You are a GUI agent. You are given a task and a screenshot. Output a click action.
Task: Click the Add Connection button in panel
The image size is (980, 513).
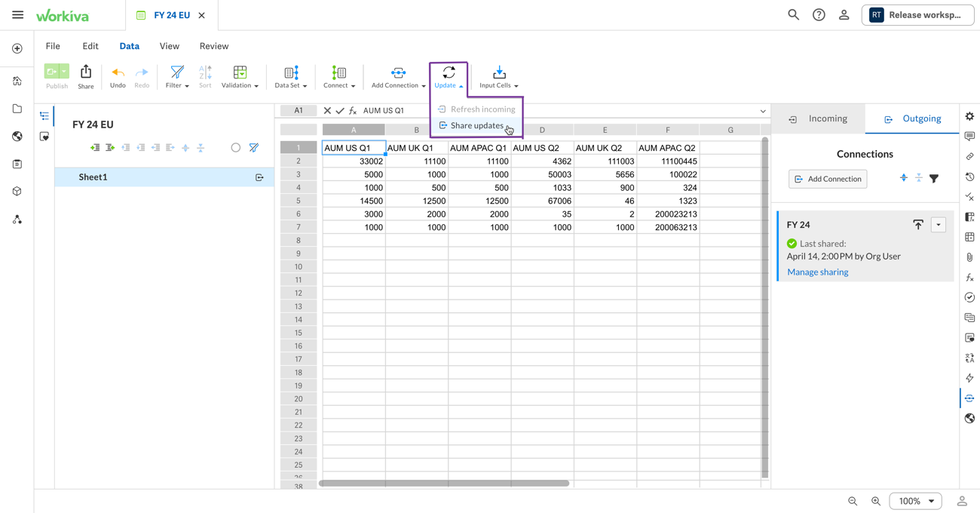828,179
